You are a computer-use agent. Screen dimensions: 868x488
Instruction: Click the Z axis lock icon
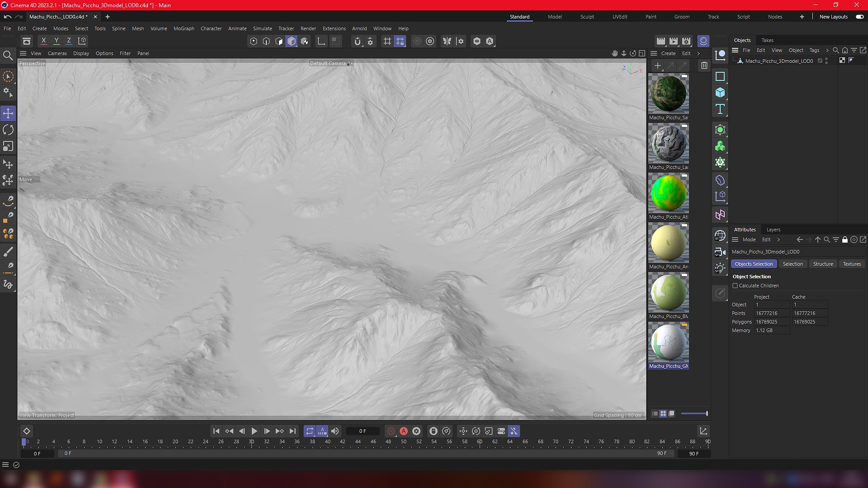pos(69,41)
